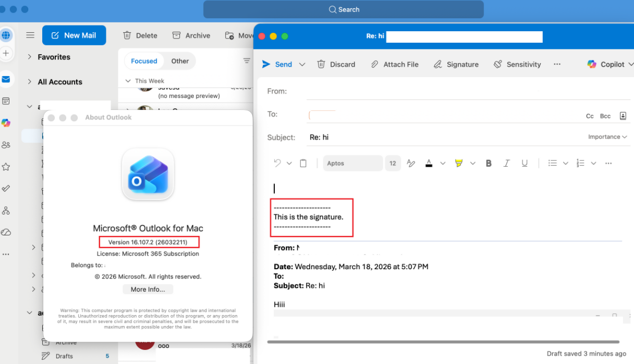Apply the black font color
The image size is (634, 364).
(x=429, y=163)
